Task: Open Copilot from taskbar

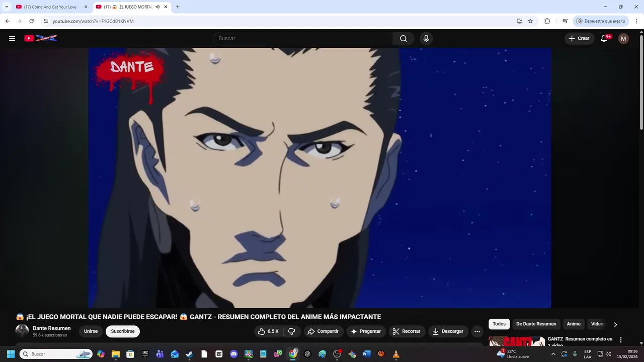Action: [101, 354]
